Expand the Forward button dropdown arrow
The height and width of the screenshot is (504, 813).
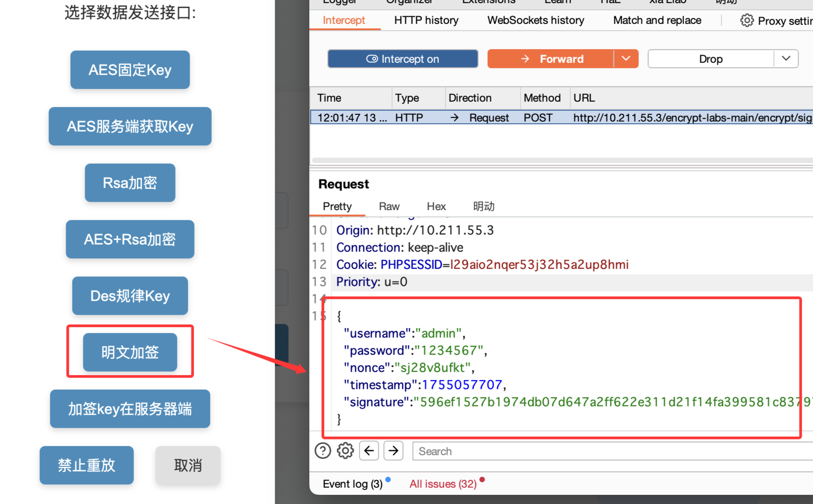click(626, 59)
